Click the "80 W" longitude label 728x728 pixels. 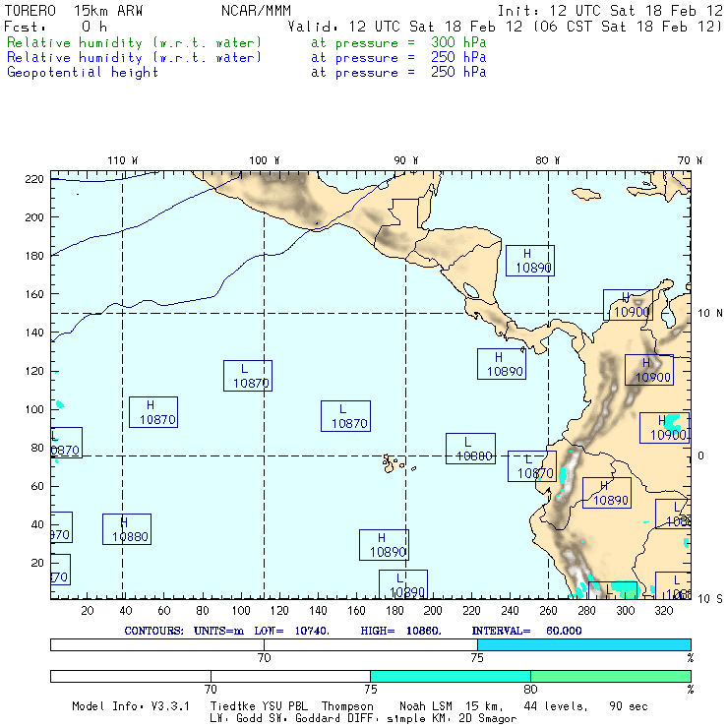pos(547,160)
